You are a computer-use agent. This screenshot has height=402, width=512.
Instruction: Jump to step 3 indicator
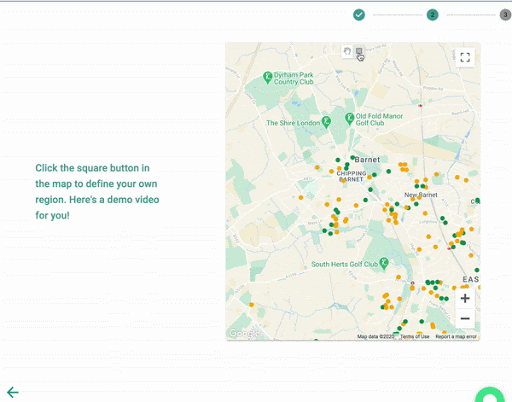[506, 15]
